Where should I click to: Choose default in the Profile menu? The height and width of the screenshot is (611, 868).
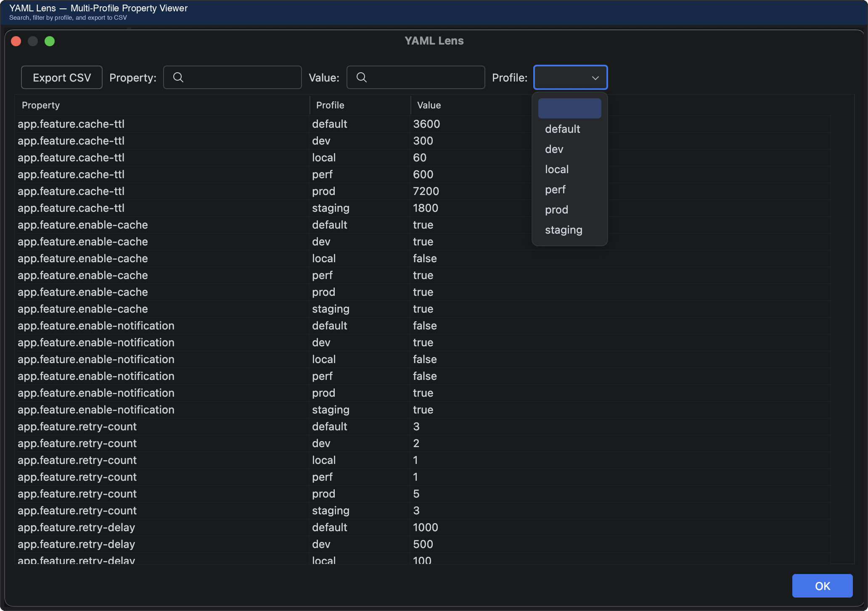pos(562,129)
